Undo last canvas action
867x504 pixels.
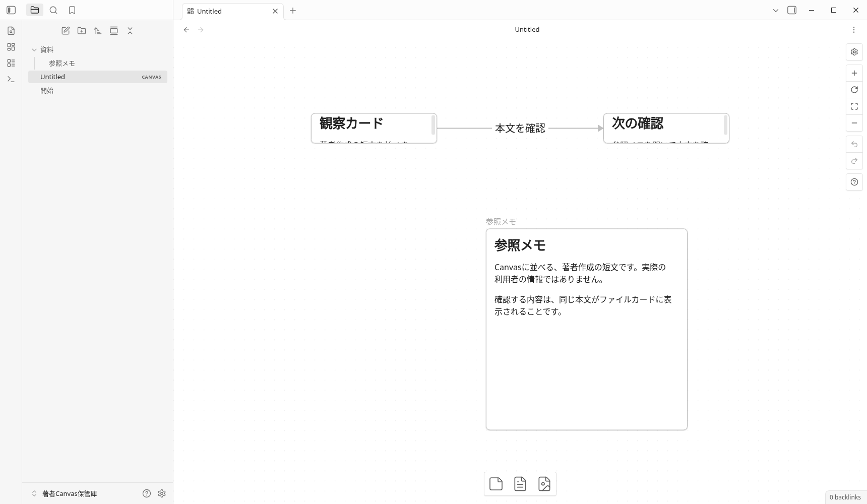coord(854,144)
